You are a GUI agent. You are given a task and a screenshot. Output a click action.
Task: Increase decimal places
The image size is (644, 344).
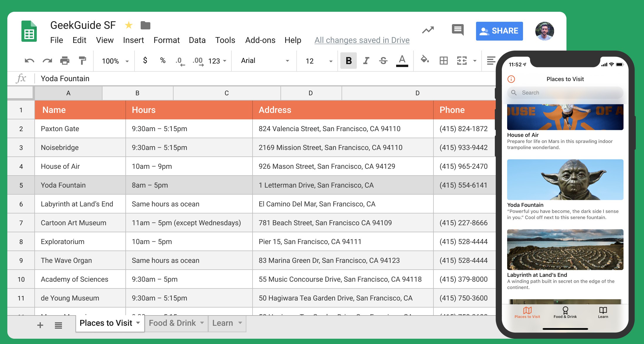pos(198,61)
